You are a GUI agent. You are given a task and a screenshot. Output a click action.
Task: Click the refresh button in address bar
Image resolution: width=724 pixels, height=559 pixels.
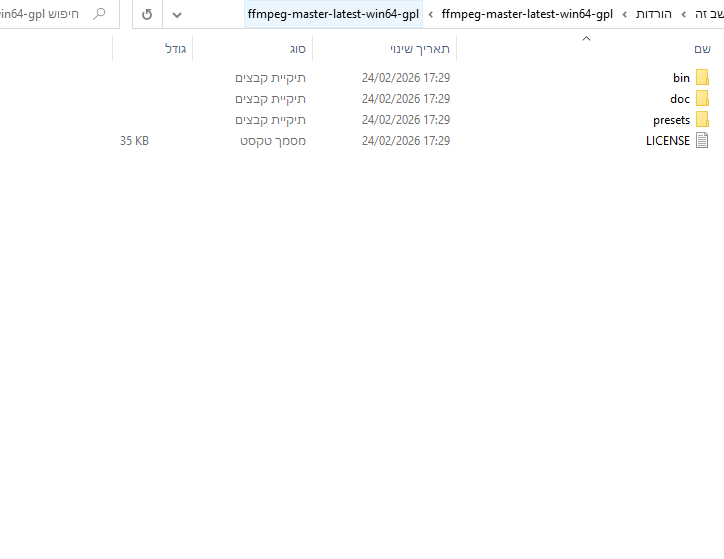(x=147, y=14)
